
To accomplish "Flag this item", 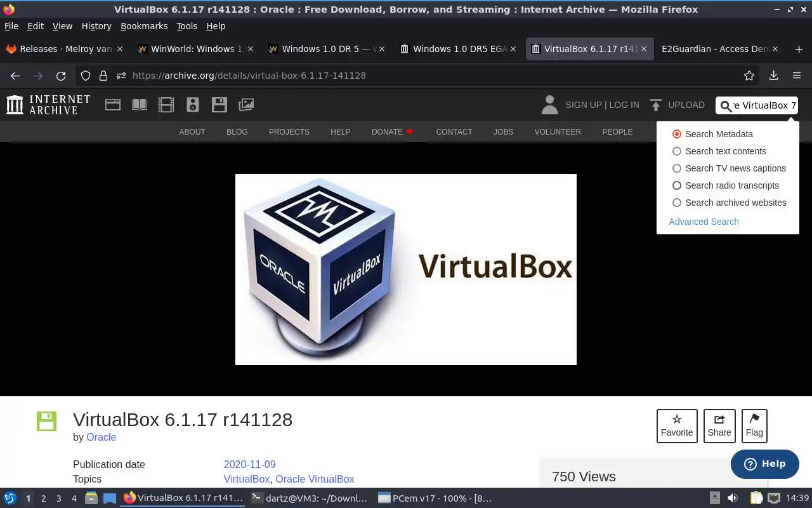I will pos(754,425).
